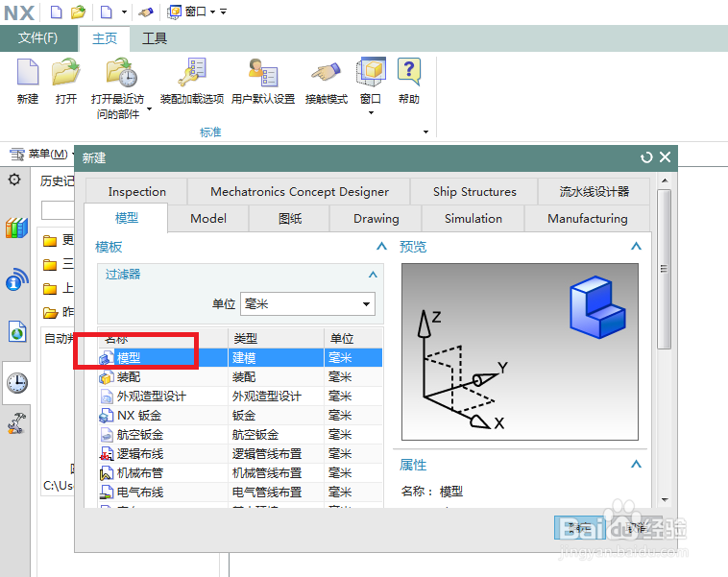Click dialog scrollbar down arrow
The height and width of the screenshot is (577, 728).
[665, 500]
